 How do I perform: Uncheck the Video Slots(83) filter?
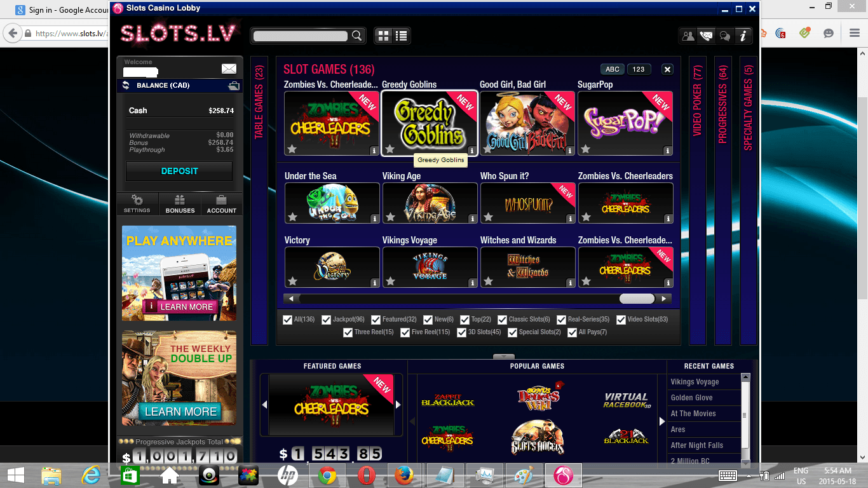click(621, 320)
